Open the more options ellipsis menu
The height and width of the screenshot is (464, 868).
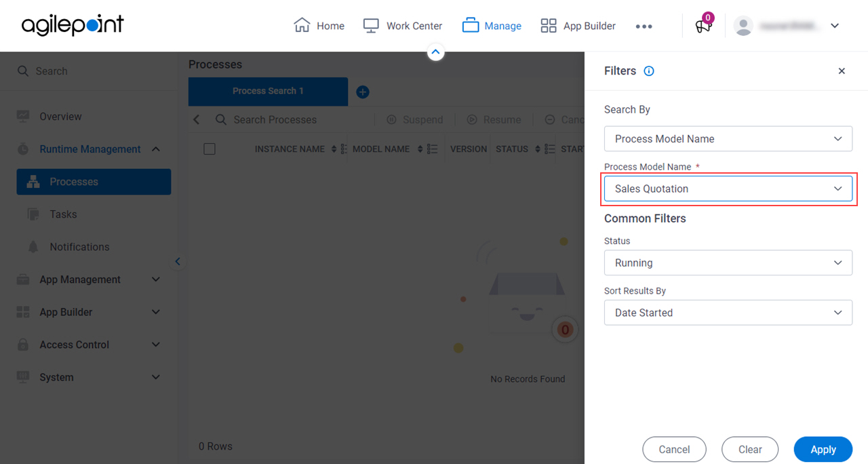644,26
